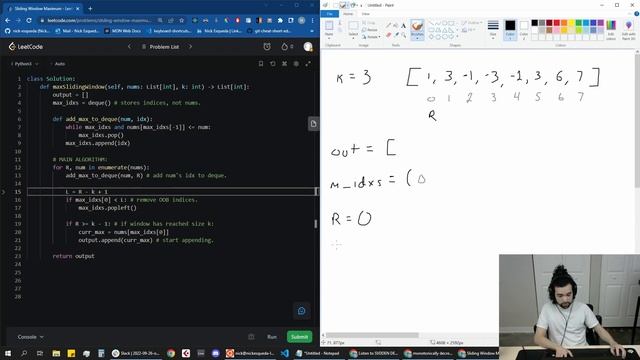Open File Explorer from the taskbar

pos(56,353)
